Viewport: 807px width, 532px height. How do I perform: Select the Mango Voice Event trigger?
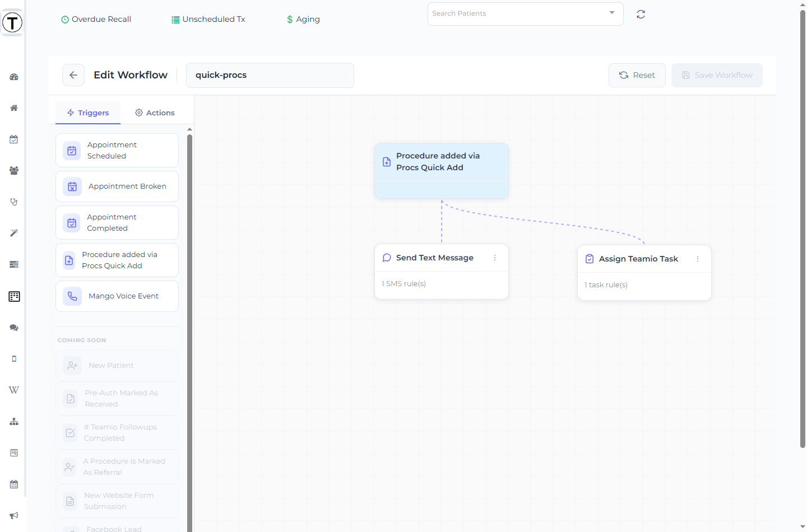tap(117, 296)
